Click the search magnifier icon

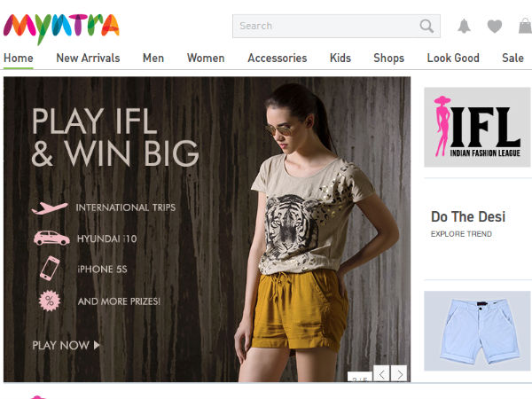point(427,26)
